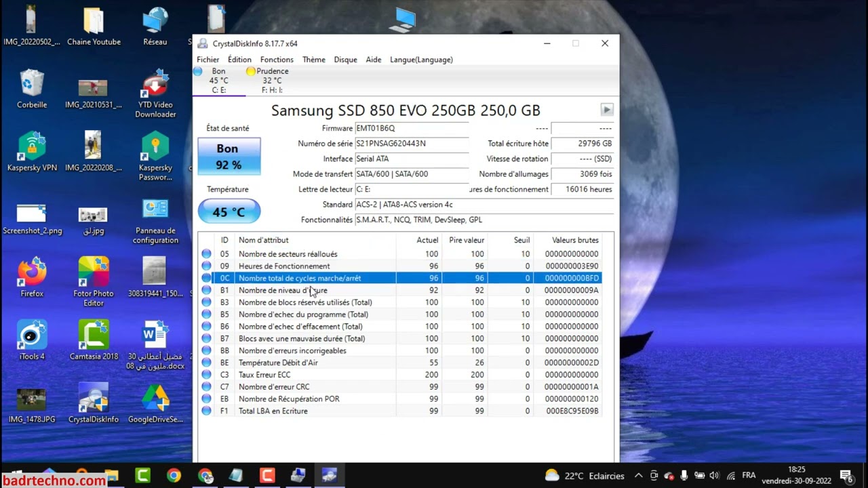Show hidden system tray icons chevron

point(638,476)
